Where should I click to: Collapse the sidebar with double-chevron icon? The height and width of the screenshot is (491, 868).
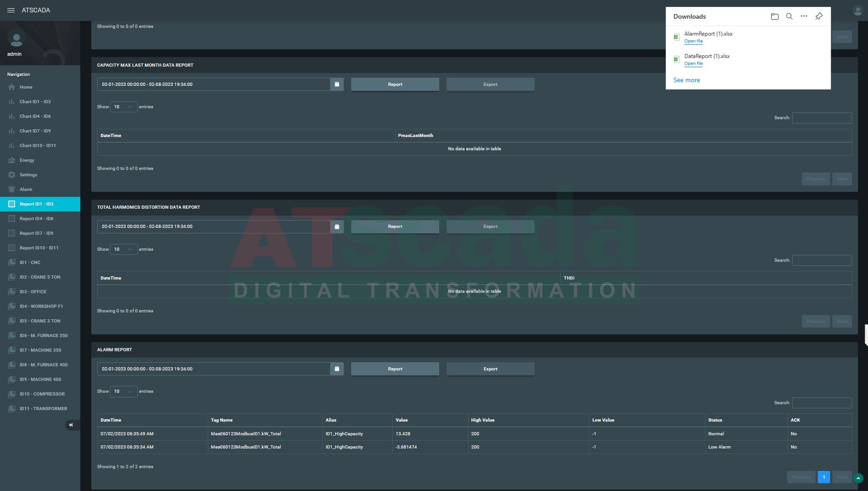pyautogui.click(x=71, y=425)
